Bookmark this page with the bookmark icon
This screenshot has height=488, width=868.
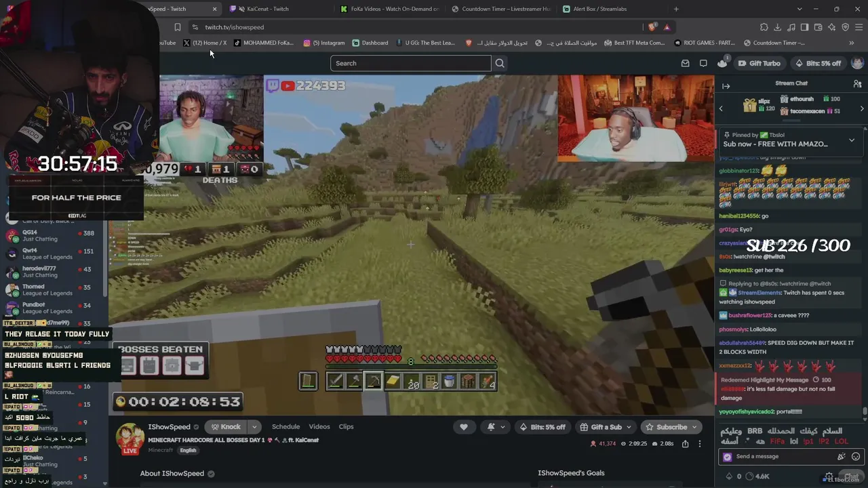(x=177, y=27)
